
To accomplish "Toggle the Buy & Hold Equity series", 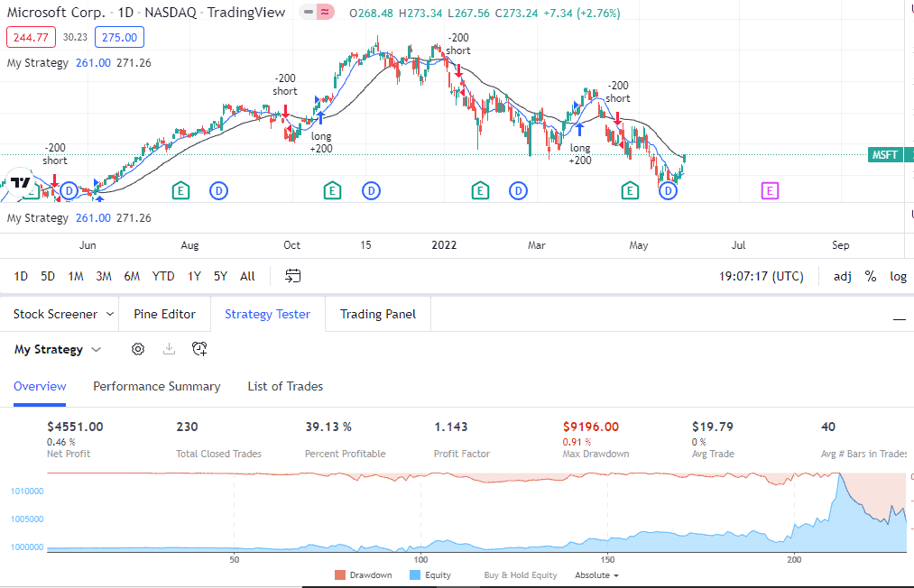I will [520, 575].
